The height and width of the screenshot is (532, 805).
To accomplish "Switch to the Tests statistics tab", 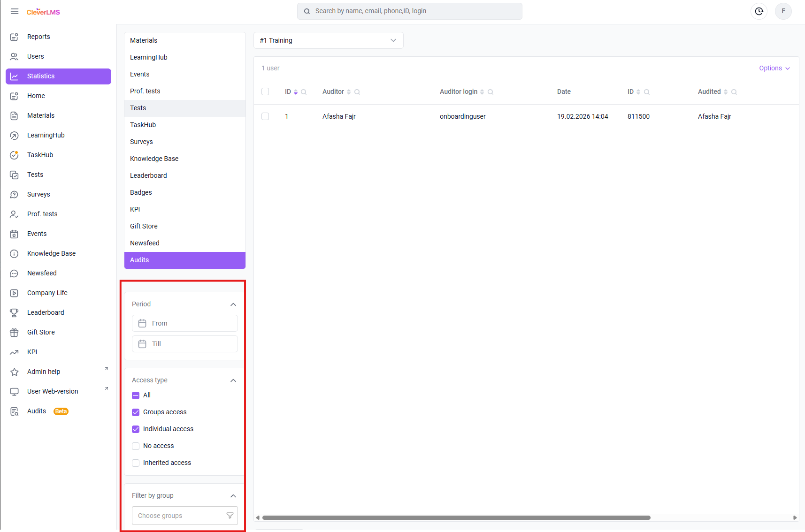I will [138, 108].
